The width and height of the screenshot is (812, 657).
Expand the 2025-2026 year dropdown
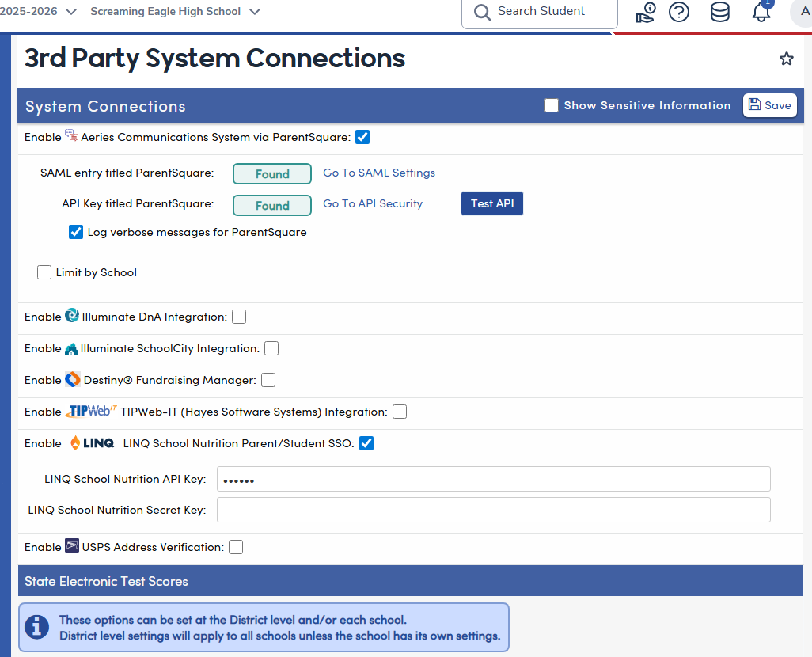coord(39,11)
